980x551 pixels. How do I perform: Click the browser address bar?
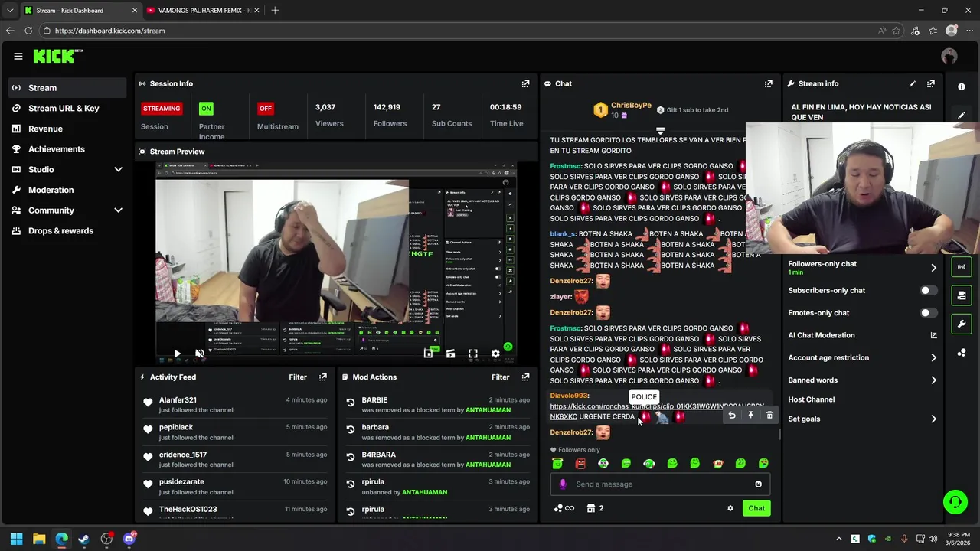tap(459, 31)
